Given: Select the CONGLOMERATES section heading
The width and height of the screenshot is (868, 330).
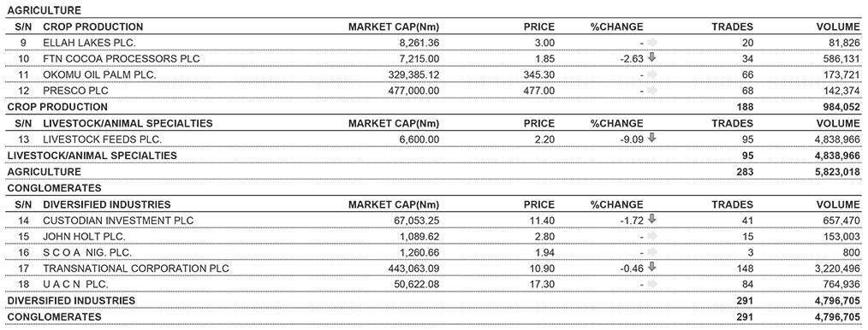Looking at the screenshot, I should point(54,188).
